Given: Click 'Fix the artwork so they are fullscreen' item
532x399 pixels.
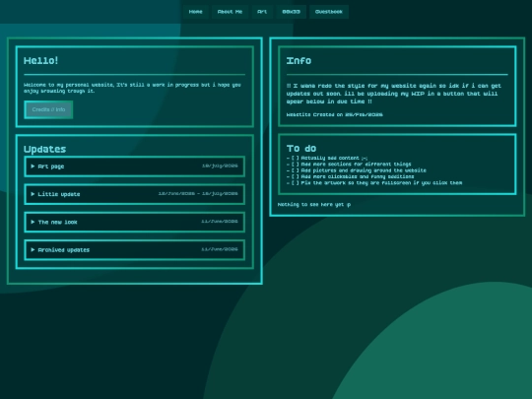Looking at the screenshot, I should [x=374, y=183].
